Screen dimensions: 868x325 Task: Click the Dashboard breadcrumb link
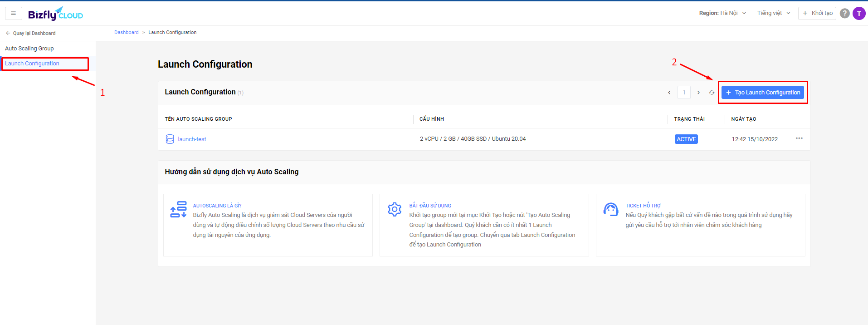coord(127,33)
